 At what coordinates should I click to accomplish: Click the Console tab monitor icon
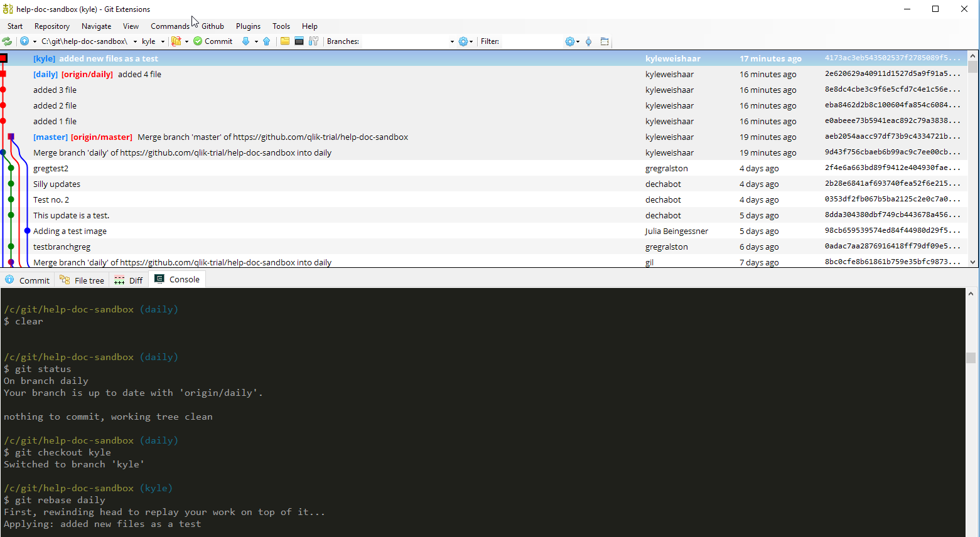[159, 279]
